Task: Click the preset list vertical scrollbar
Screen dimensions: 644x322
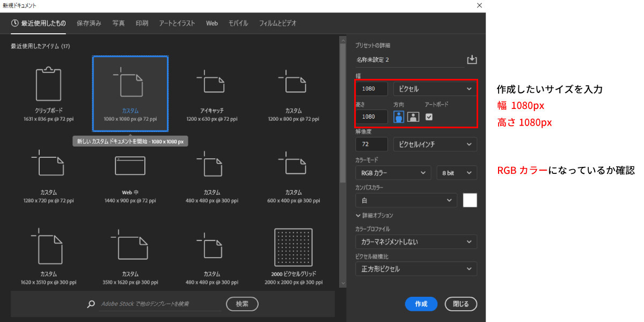Action: coord(343,113)
